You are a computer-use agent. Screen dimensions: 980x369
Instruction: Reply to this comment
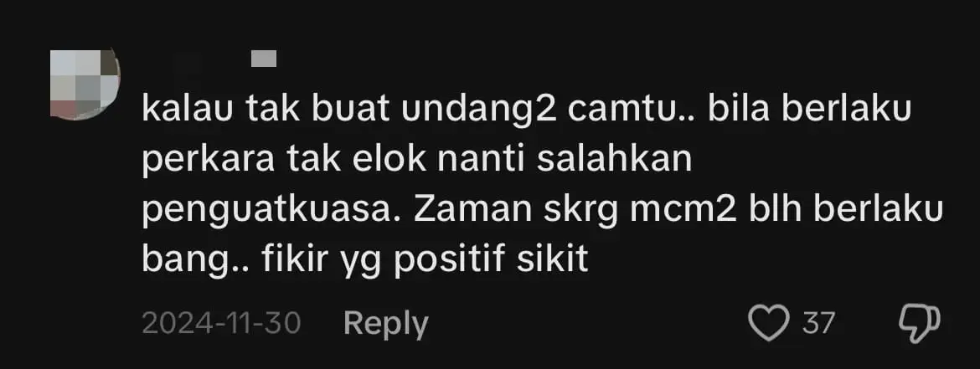(385, 324)
